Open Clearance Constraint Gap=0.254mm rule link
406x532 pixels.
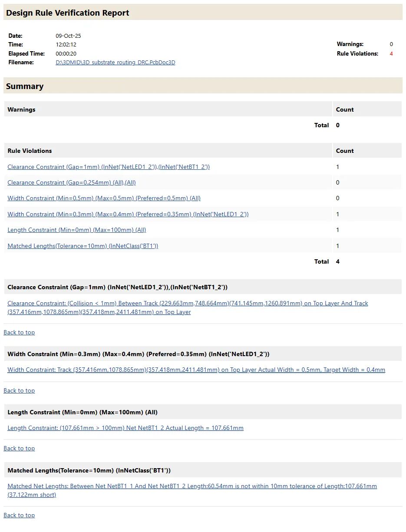[72, 182]
